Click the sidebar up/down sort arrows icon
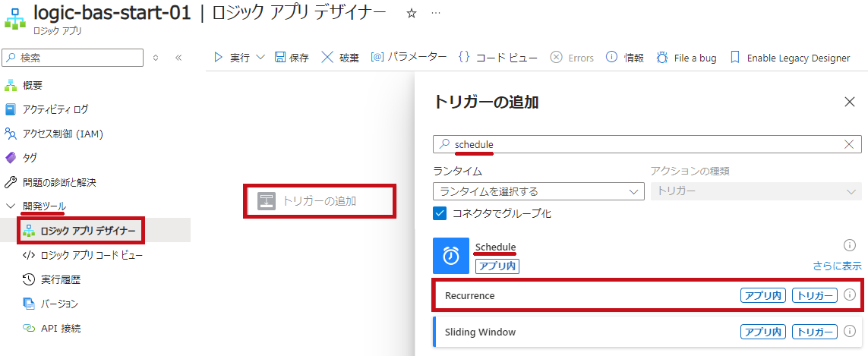The width and height of the screenshot is (868, 356). pyautogui.click(x=156, y=58)
